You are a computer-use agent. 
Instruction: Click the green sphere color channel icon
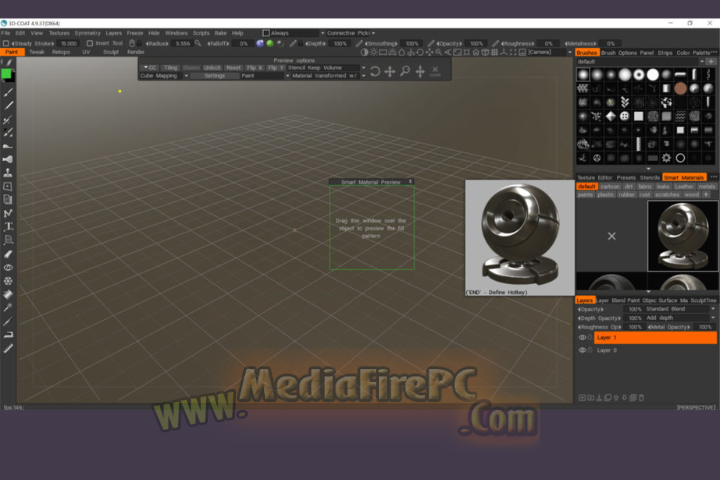pyautogui.click(x=270, y=43)
